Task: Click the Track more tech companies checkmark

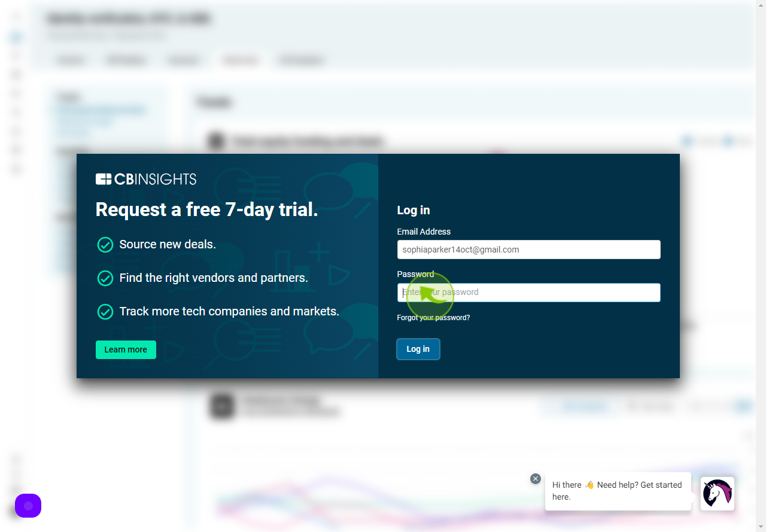Action: tap(105, 312)
